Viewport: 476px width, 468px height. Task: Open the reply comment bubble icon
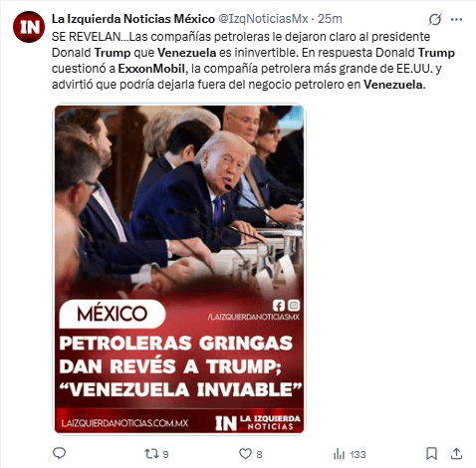(60, 453)
